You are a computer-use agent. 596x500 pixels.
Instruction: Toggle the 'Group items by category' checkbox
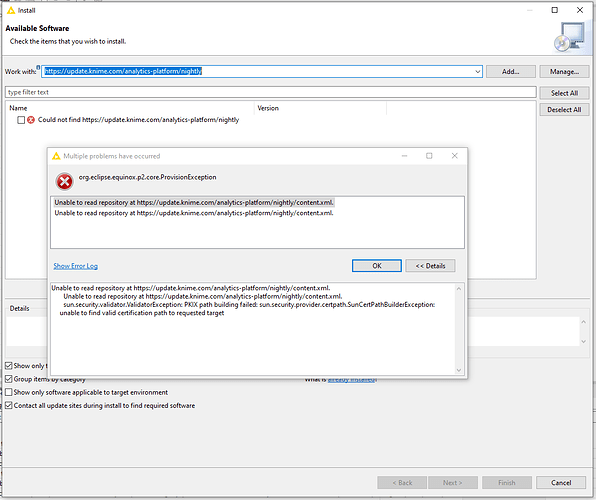9,379
